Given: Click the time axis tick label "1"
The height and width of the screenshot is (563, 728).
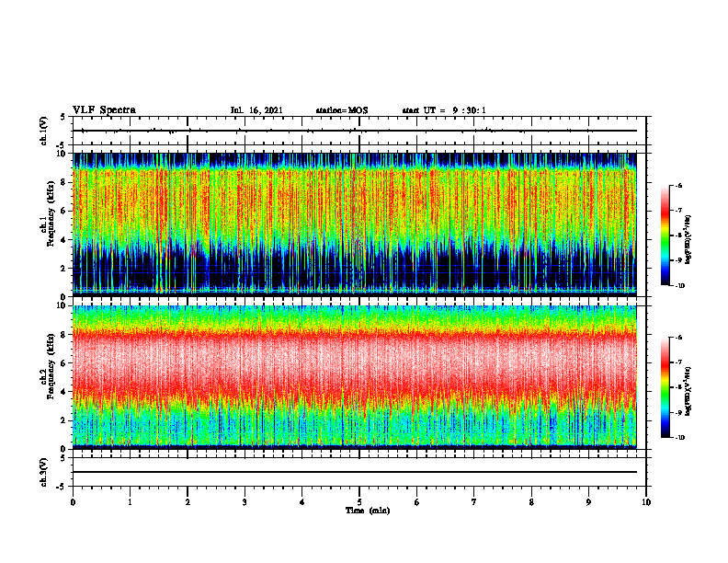Looking at the screenshot, I should [x=130, y=502].
